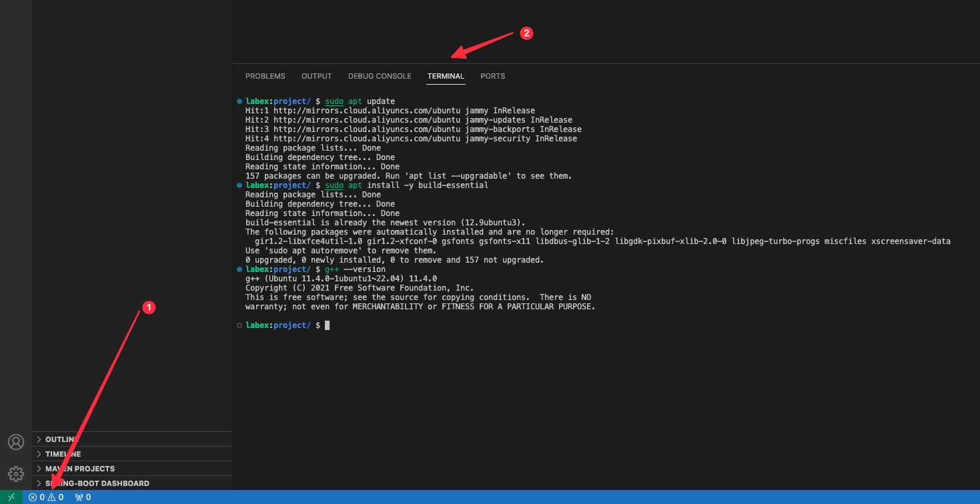Screen dimensions: 980x504
Task: Click the terminal cursor at the last prompt
Action: pos(327,325)
